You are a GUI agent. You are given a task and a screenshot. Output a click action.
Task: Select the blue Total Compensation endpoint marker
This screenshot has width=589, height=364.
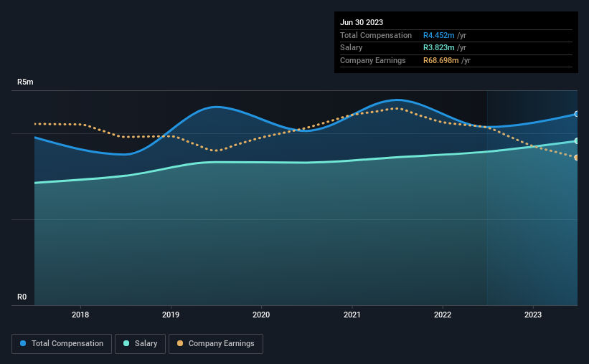577,114
